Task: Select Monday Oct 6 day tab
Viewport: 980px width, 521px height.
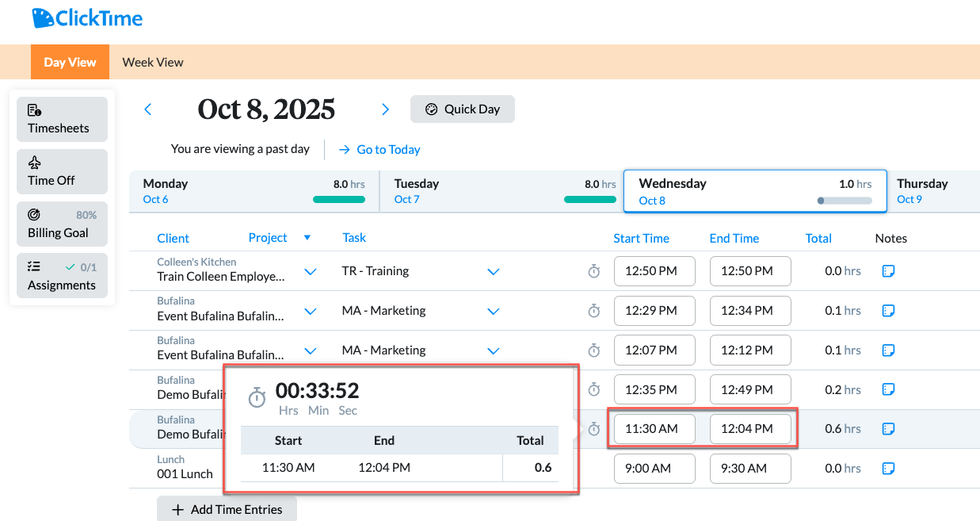Action: pyautogui.click(x=254, y=191)
